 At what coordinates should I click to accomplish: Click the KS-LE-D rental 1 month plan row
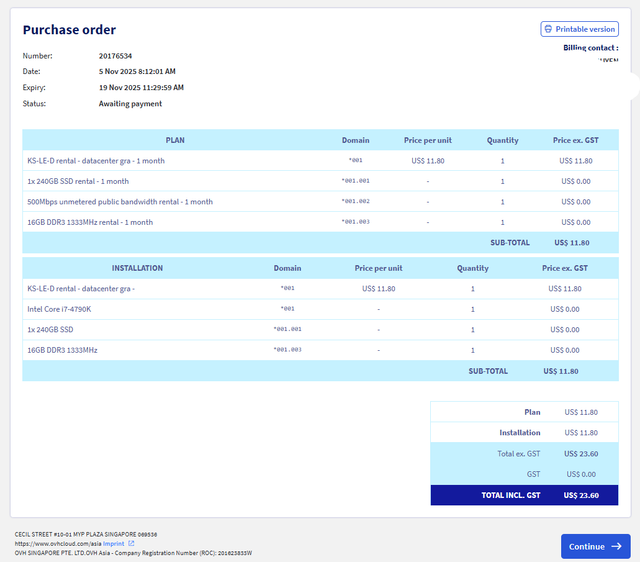click(320, 161)
